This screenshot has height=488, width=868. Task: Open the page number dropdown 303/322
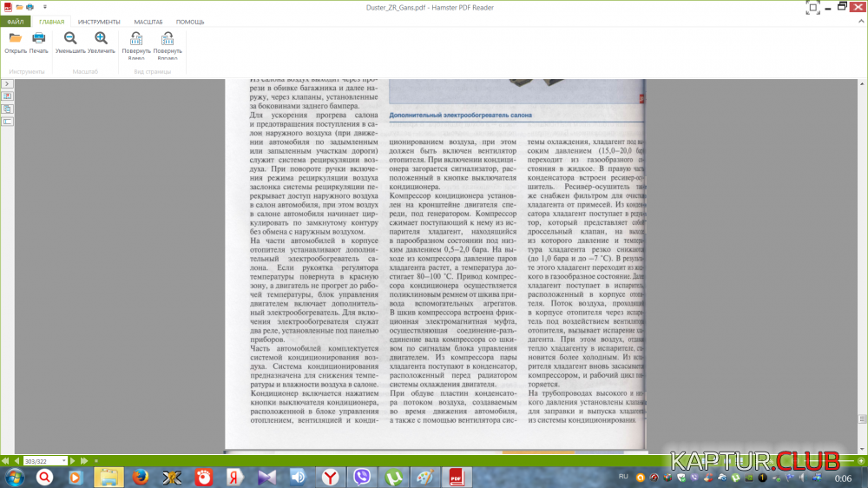click(63, 460)
